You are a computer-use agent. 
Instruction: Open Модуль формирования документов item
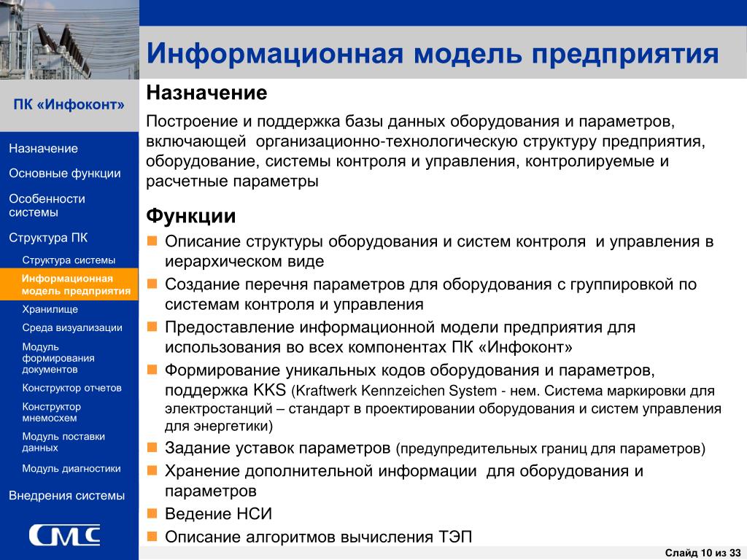click(58, 358)
